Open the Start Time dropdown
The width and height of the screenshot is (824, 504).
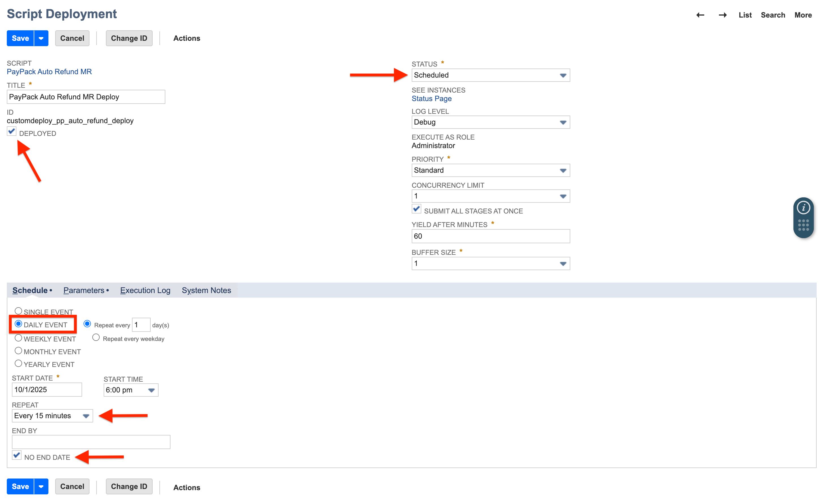151,390
